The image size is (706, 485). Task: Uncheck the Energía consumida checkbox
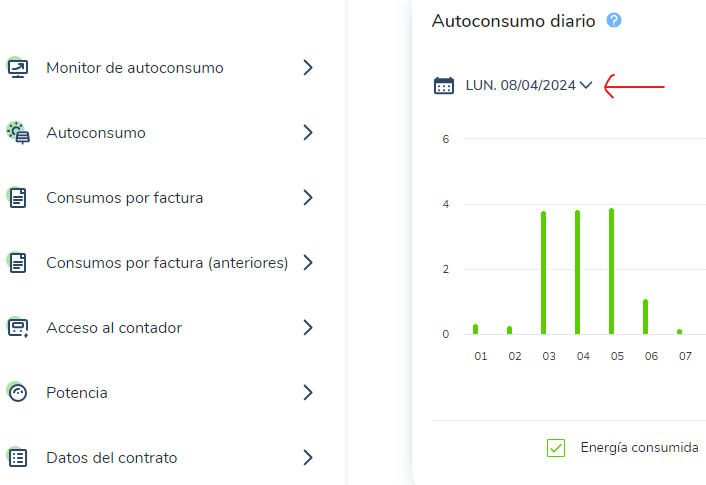[556, 448]
